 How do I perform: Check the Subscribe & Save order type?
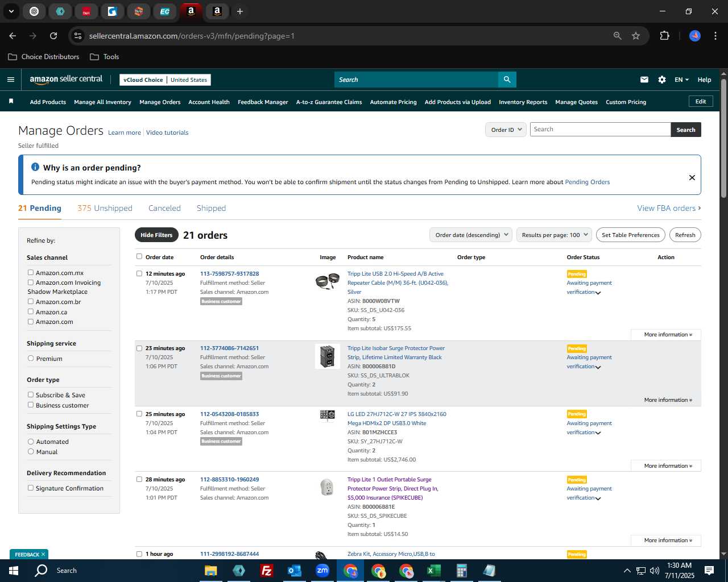(31, 394)
